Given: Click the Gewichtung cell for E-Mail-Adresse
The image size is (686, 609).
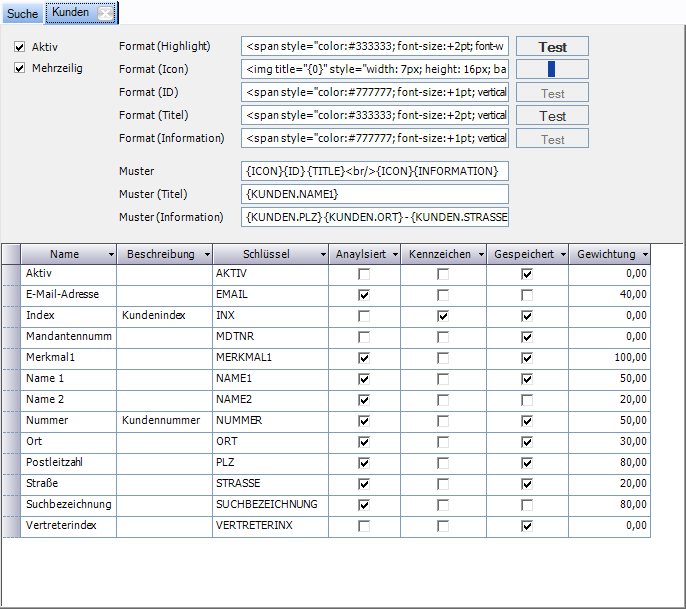Looking at the screenshot, I should coord(611,294).
